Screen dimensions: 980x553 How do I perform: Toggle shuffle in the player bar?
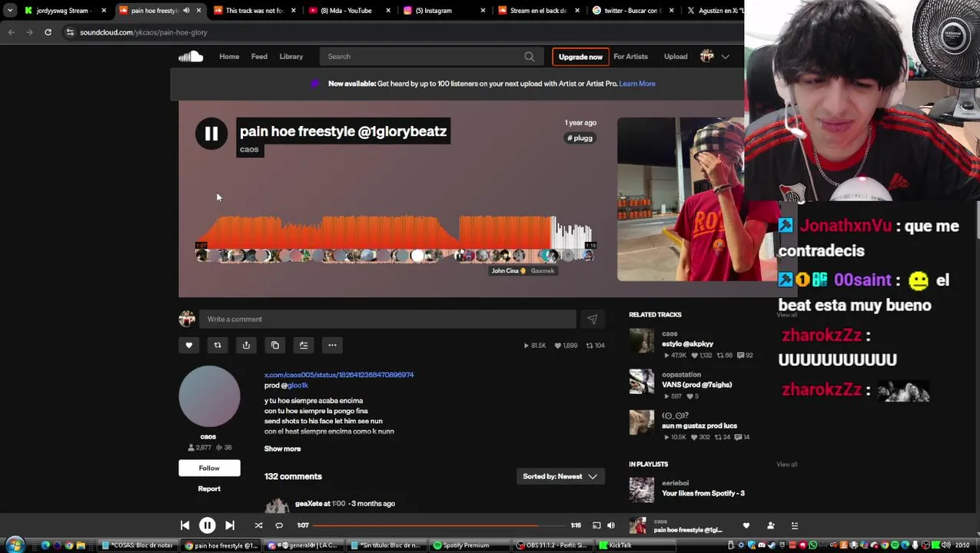click(x=258, y=525)
